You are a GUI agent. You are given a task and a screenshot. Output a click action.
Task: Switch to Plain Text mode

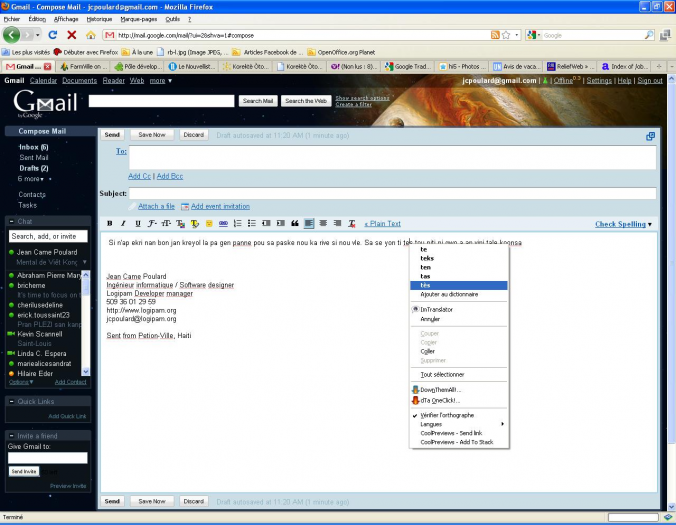382,224
